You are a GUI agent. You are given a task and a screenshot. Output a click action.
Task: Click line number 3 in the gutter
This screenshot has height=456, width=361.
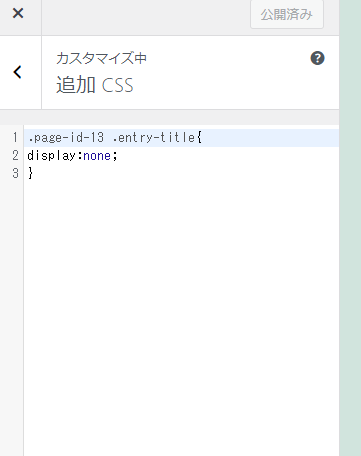15,173
